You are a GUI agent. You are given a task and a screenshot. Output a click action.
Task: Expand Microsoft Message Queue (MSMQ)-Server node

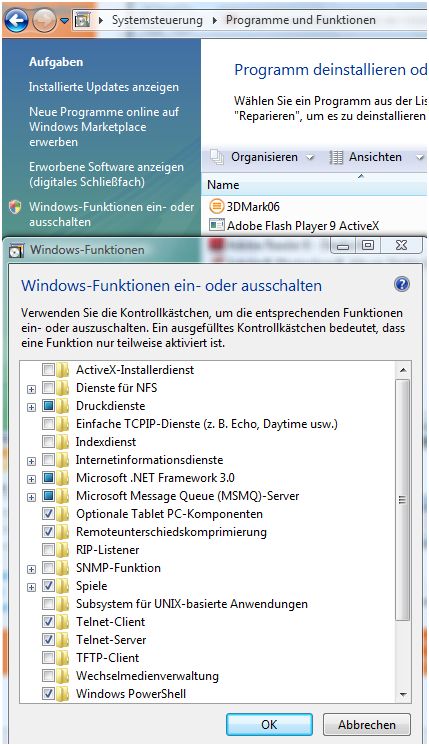click(x=31, y=497)
